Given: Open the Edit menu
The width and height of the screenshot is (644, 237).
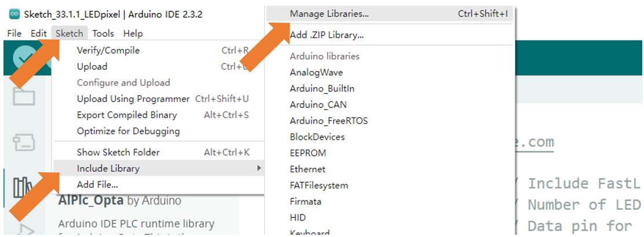Looking at the screenshot, I should (x=39, y=33).
